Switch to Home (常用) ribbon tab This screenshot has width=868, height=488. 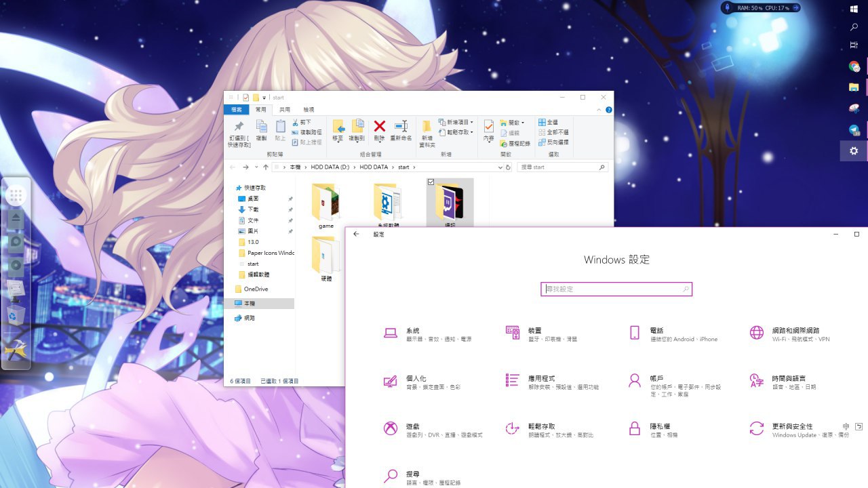(x=261, y=110)
